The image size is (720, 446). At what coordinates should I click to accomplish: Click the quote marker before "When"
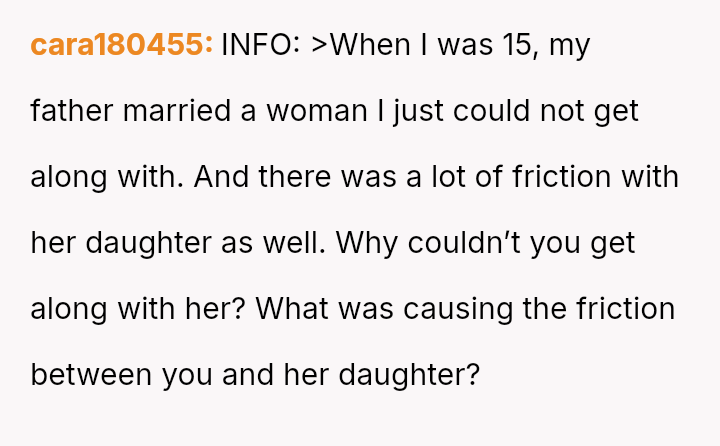coord(321,44)
